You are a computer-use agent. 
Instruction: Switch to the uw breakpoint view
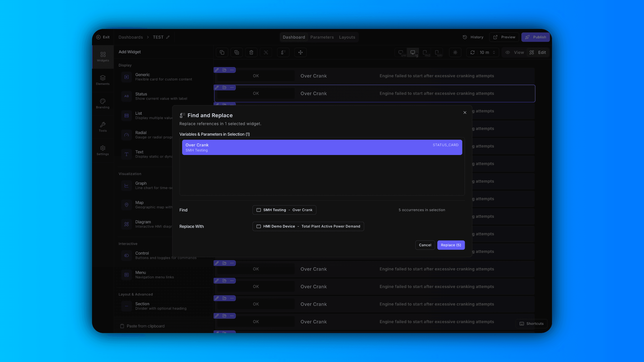click(401, 52)
